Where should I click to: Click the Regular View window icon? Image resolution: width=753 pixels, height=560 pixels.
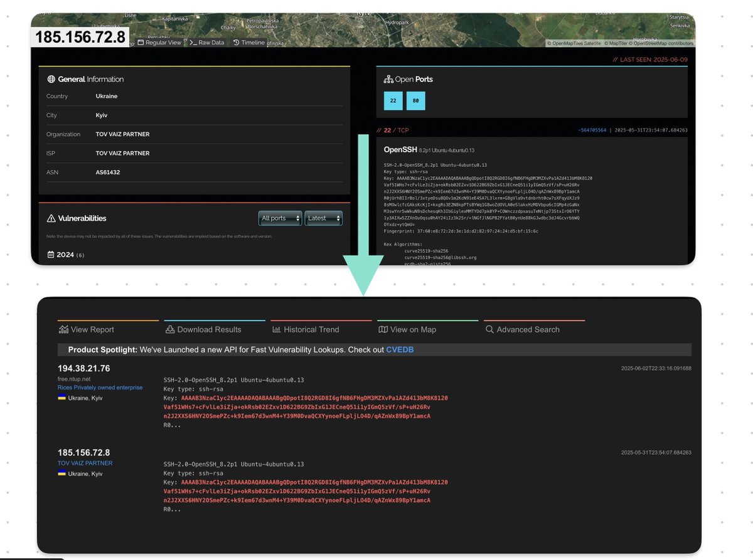click(x=141, y=43)
